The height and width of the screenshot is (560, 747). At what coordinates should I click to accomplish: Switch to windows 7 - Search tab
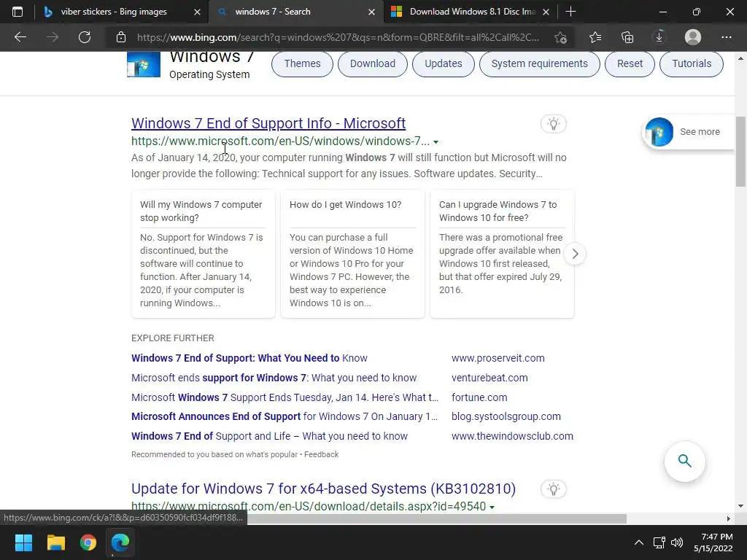click(273, 12)
